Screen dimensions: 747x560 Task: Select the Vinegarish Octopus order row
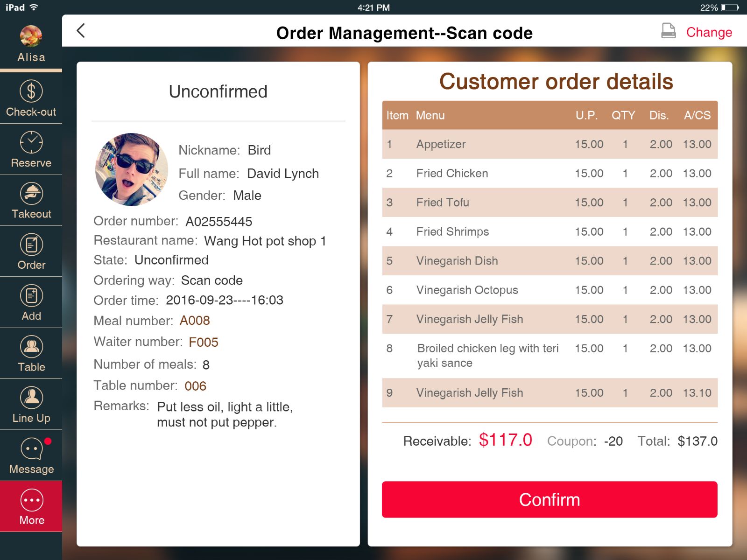click(550, 290)
